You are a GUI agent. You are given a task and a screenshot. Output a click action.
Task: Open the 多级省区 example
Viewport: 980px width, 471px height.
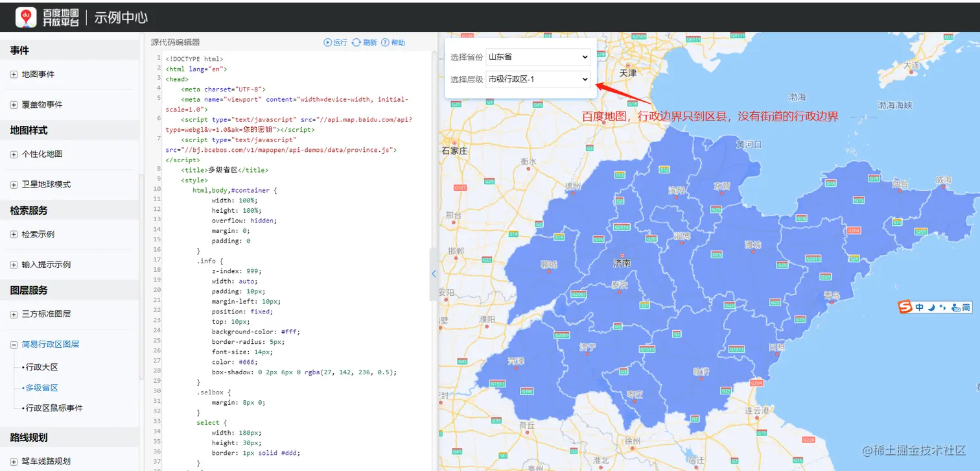point(41,388)
